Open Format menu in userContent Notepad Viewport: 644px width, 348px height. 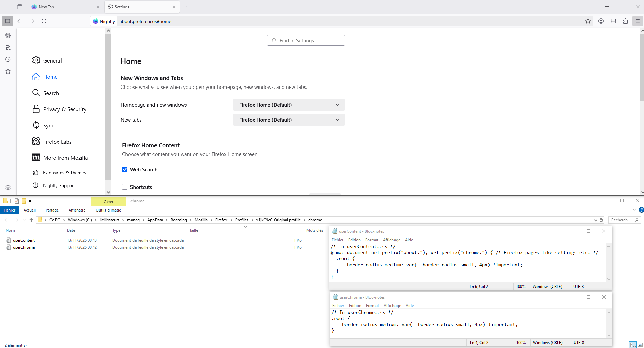point(372,240)
